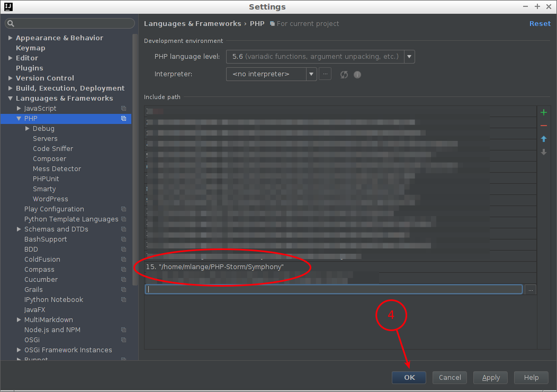Click project icon beside Schemas and DTDs

point(123,229)
